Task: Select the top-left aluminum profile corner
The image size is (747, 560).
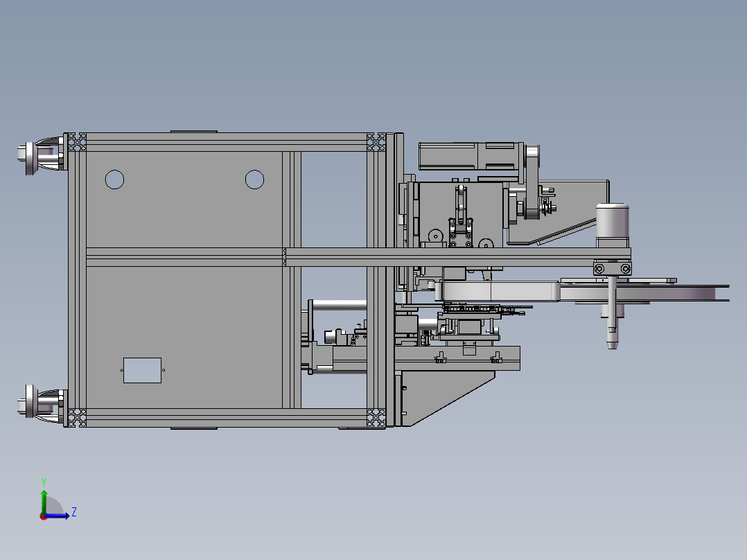Action: pos(77,142)
